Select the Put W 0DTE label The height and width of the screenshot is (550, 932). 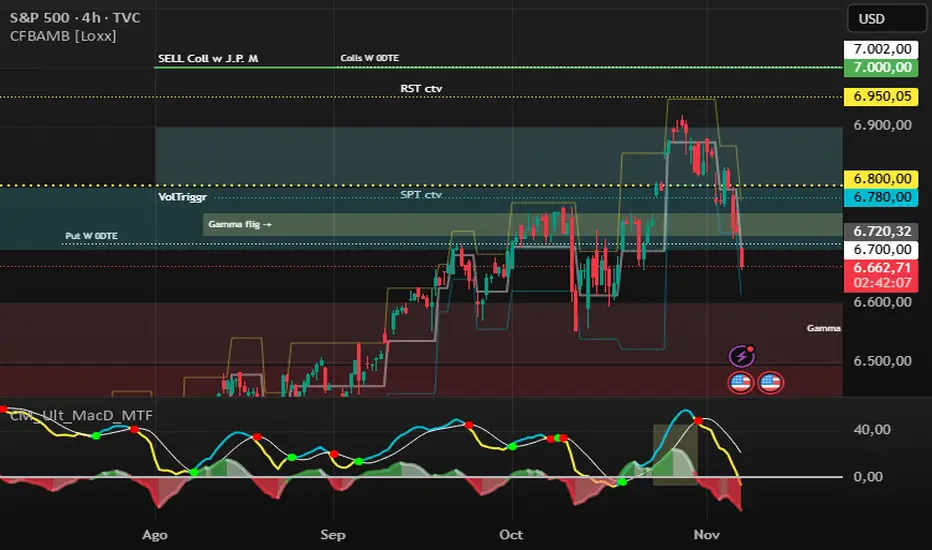[x=92, y=236]
